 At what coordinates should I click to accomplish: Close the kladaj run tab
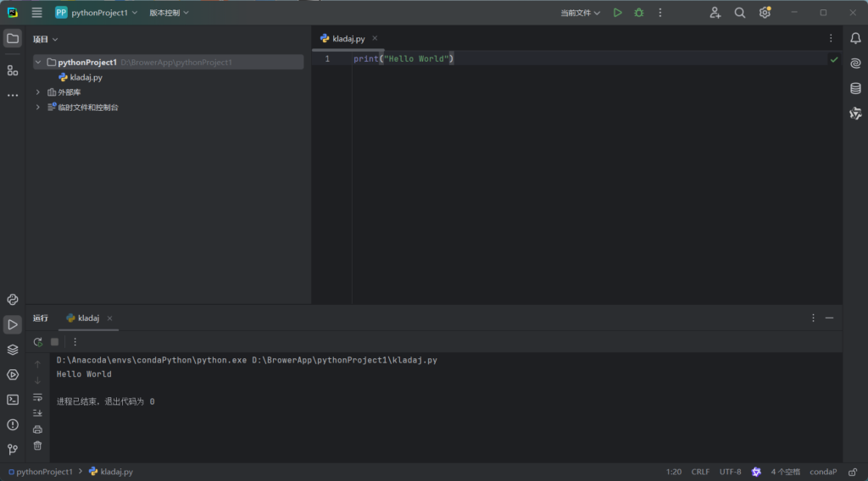pos(109,318)
